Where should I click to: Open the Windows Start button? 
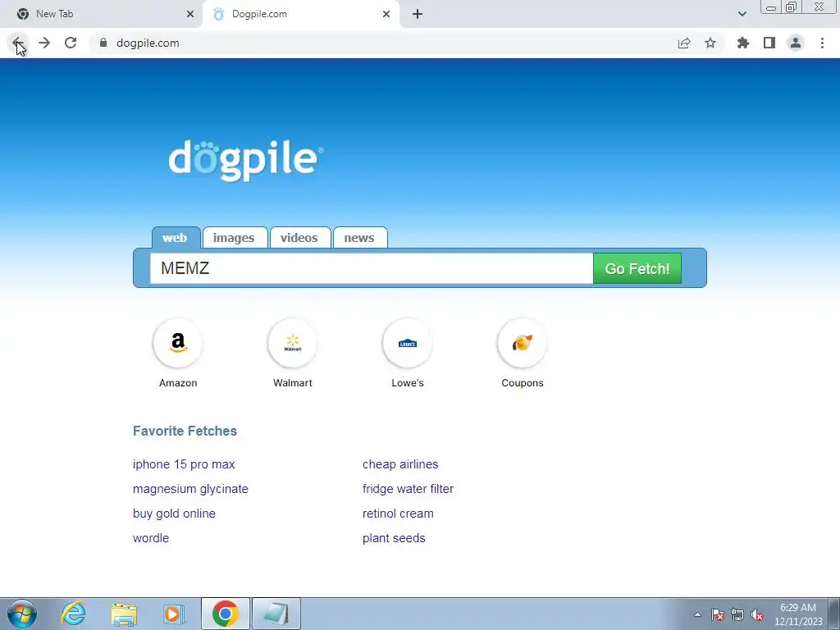click(x=22, y=614)
